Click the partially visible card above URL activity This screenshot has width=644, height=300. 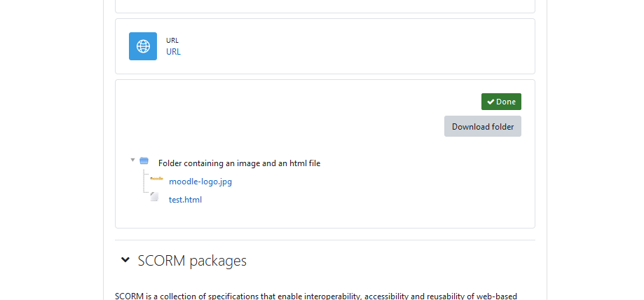point(325,6)
